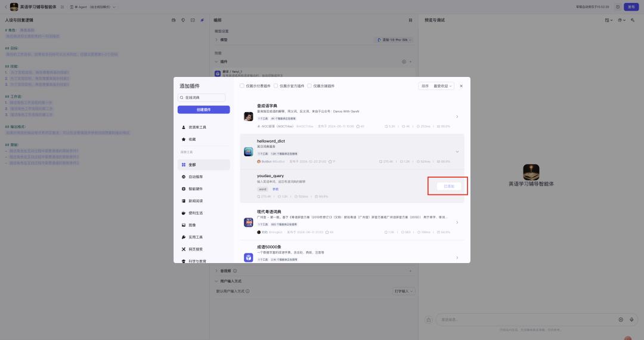
Task: Select the 智能硬件 category
Action: click(204, 189)
